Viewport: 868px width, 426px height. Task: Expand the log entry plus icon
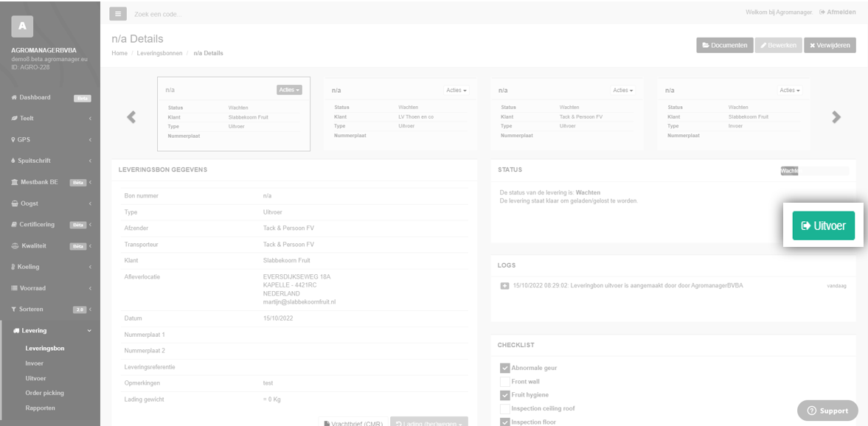504,286
